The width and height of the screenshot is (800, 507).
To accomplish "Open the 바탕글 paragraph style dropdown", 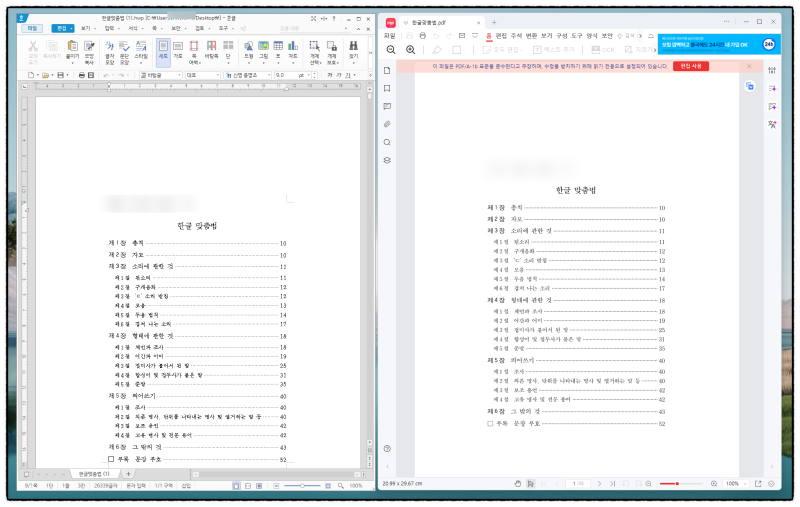I will coord(160,75).
